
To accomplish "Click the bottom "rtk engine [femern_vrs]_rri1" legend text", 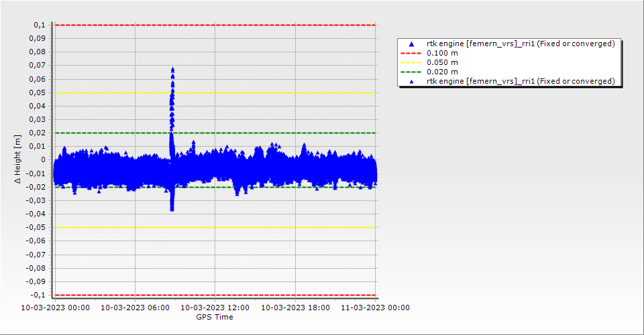I will tap(521, 81).
